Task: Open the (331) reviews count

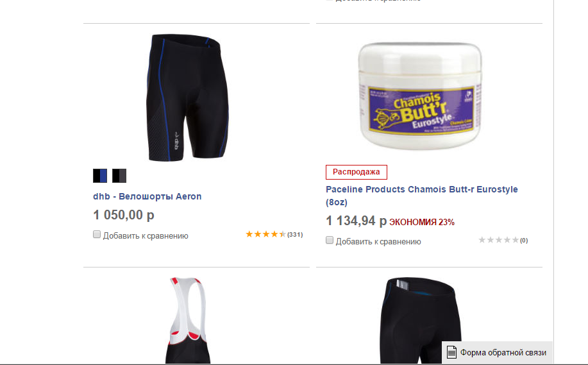Action: coord(295,234)
